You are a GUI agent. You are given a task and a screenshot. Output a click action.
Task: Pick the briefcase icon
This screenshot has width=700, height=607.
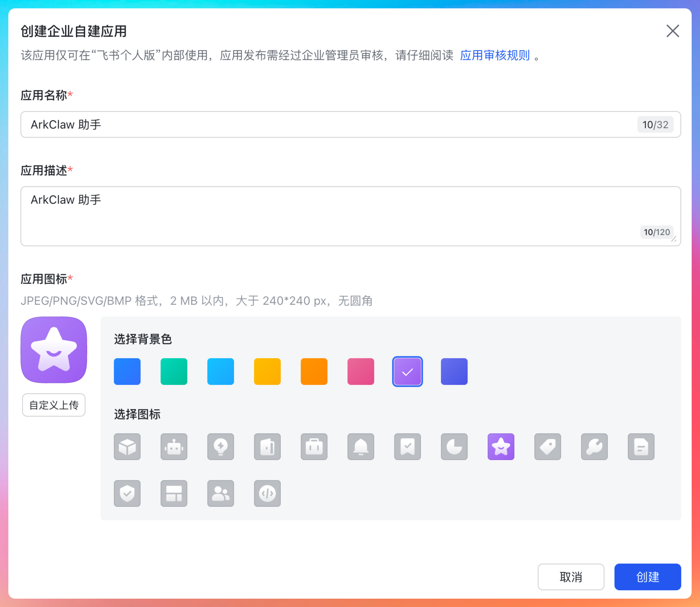(x=314, y=446)
